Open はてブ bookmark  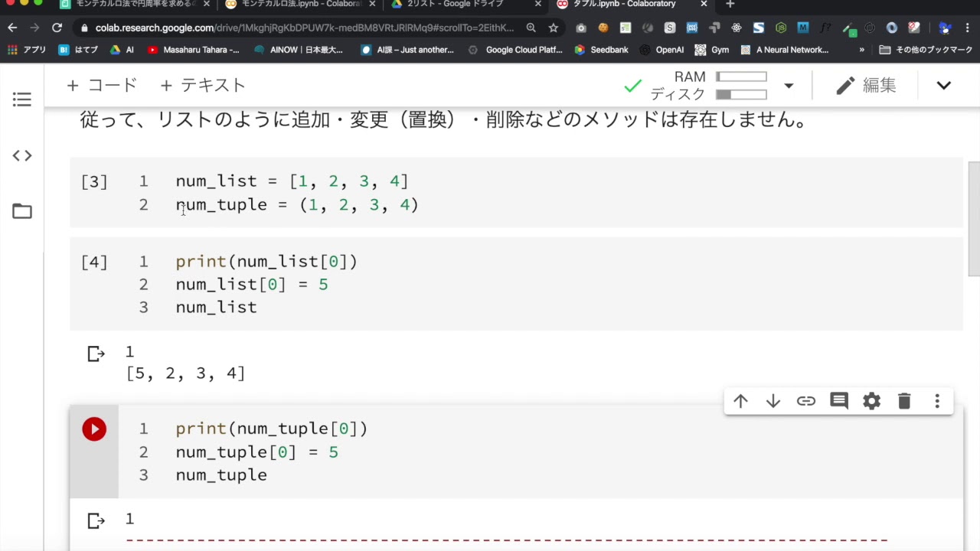pos(79,50)
